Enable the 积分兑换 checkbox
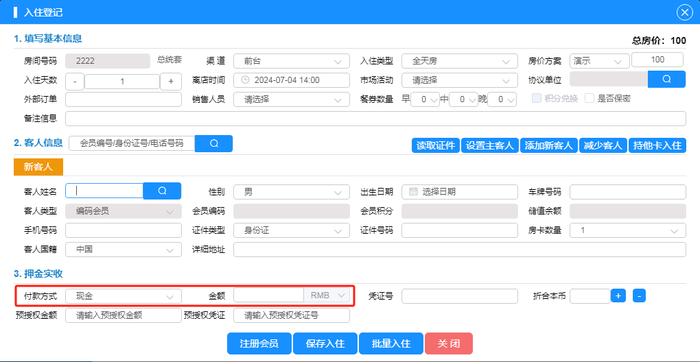 [x=537, y=99]
